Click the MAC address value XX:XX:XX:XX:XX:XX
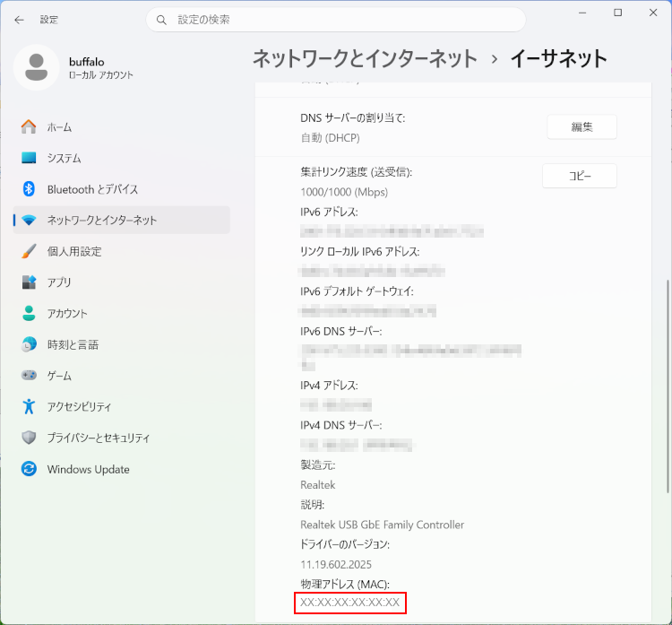Viewport: 672px width, 625px height. point(349,603)
